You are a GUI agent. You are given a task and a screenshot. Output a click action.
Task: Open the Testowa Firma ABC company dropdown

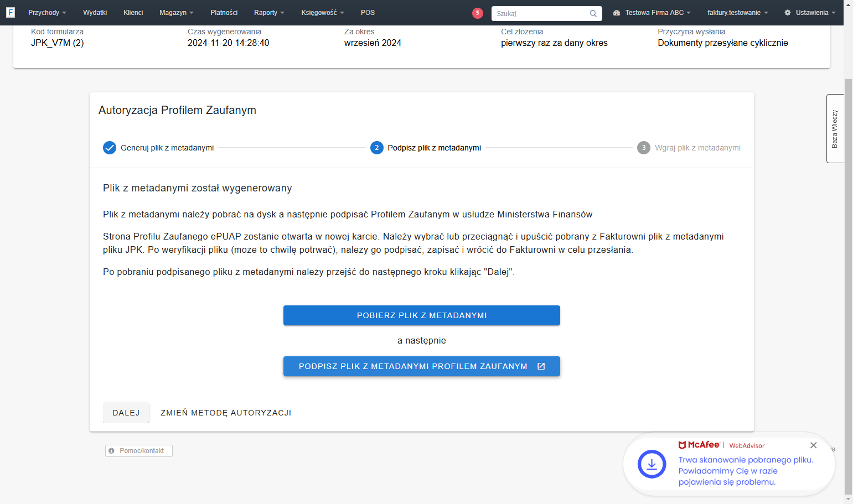[x=652, y=13]
